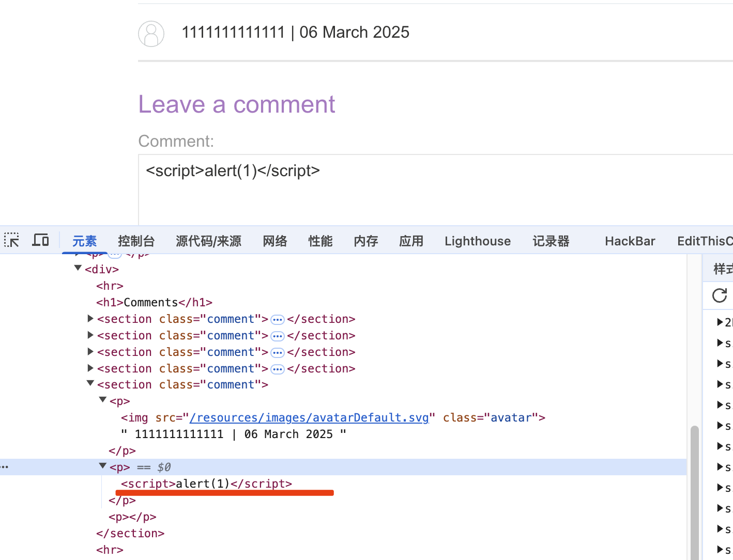Click the elements panel vertical scrollbar
Image resolution: width=733 pixels, height=560 pixels.
point(695,491)
